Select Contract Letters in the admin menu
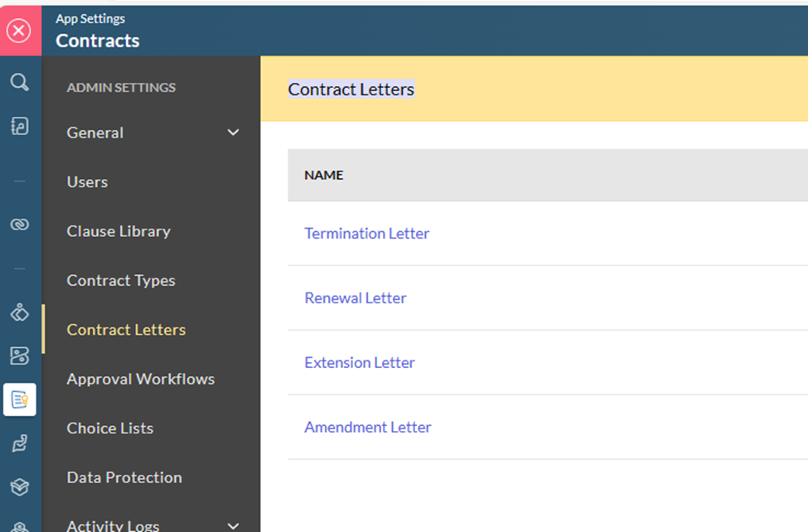The height and width of the screenshot is (532, 808). (x=126, y=330)
